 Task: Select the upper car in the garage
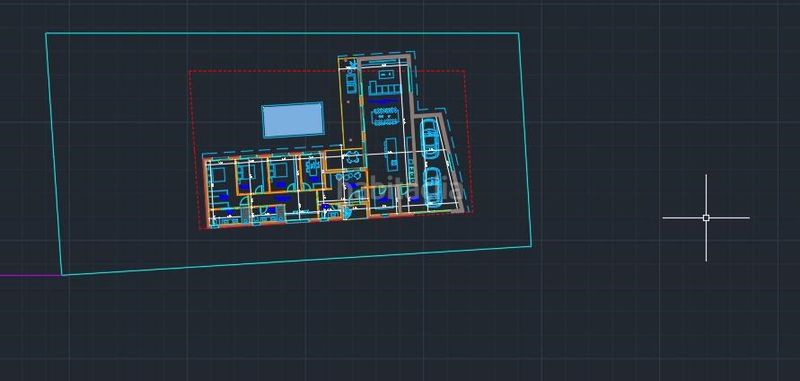(429, 138)
